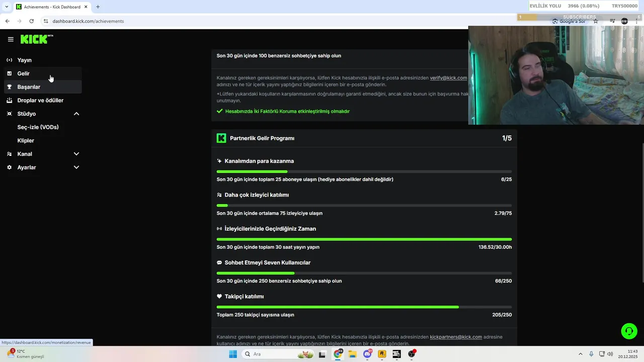Click the heart icon next to Takipçi katılımı
The image size is (644, 362).
click(x=219, y=297)
